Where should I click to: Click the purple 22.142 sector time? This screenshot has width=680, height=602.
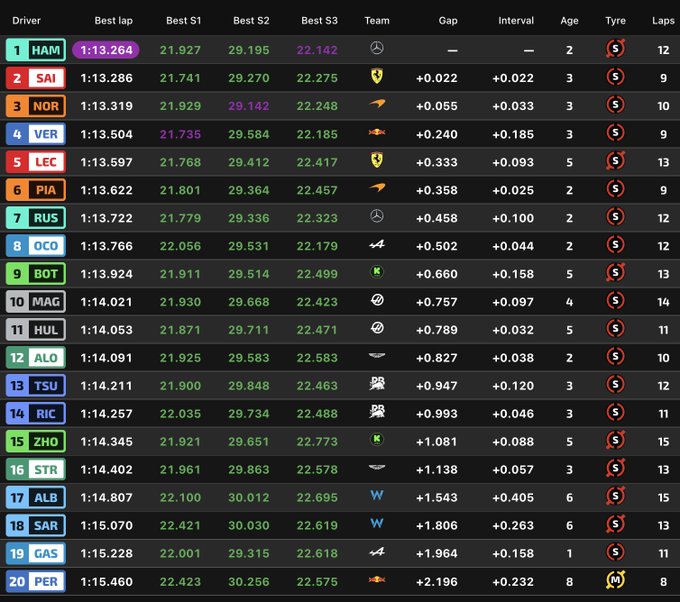317,50
